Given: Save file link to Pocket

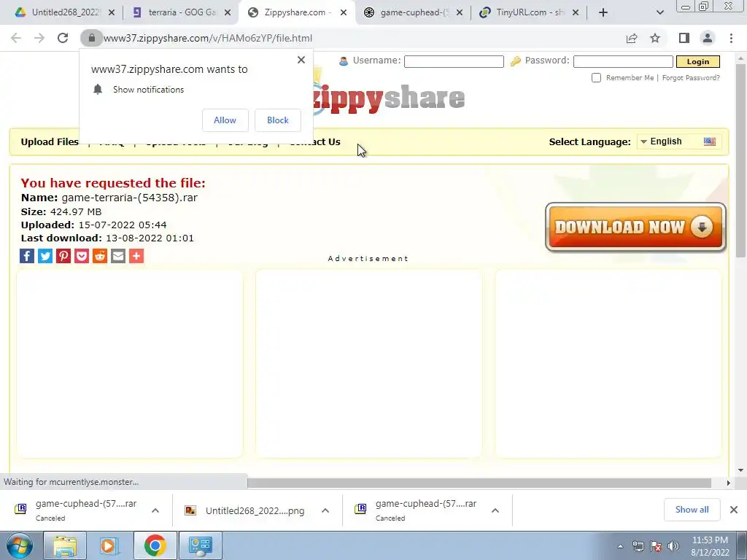Looking at the screenshot, I should (82, 256).
